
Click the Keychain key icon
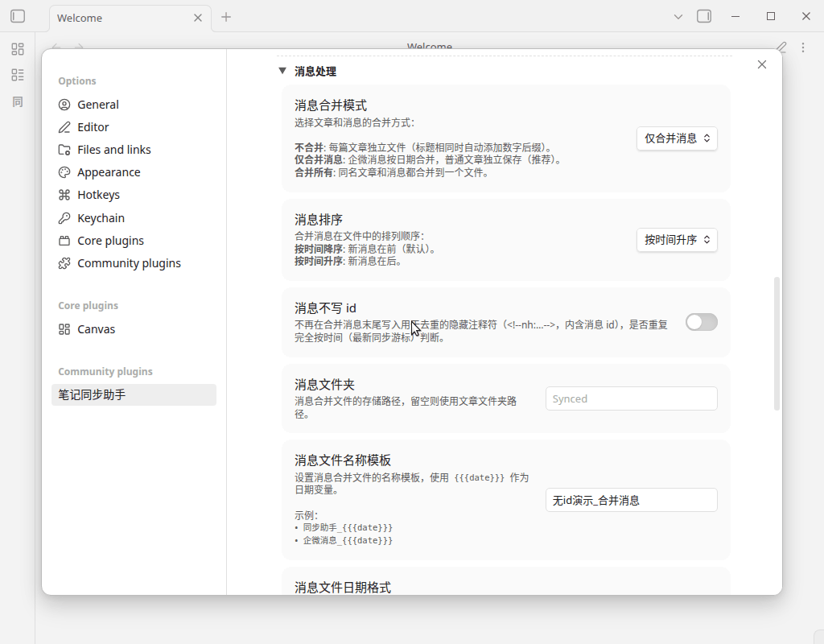tap(64, 218)
